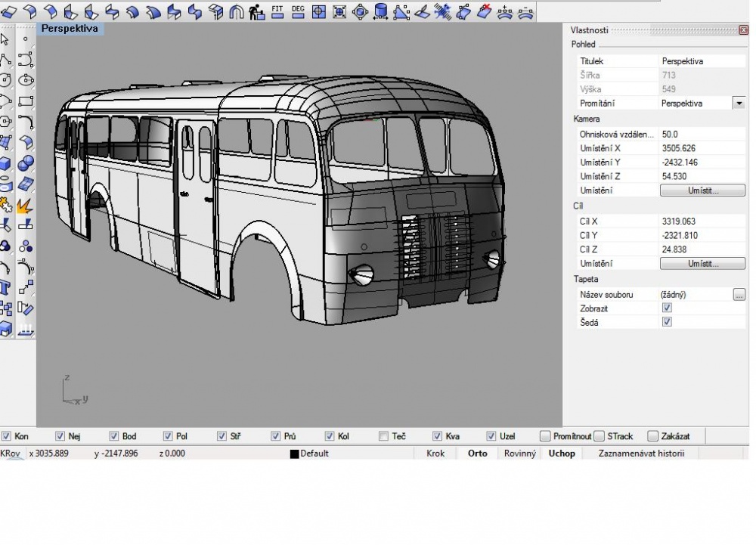Uncheck the Bod osnap checkbox
Screen dimensions: 756x545
tap(114, 436)
